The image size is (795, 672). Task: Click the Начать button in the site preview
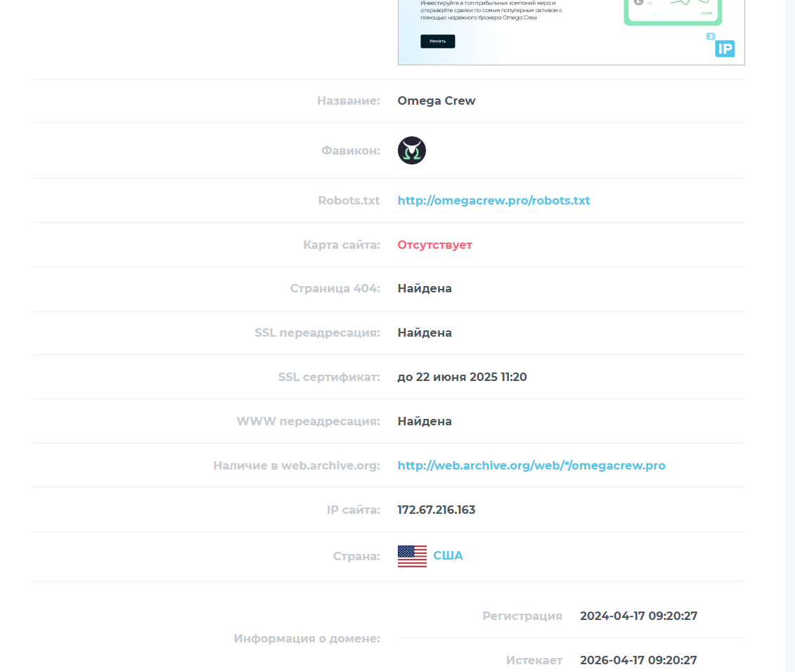click(x=437, y=41)
